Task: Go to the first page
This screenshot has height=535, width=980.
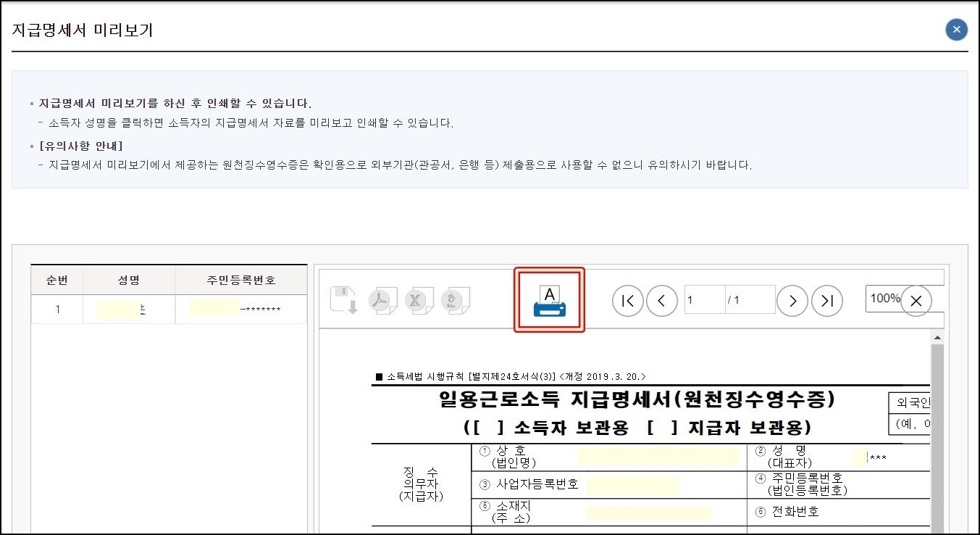Action: [x=628, y=300]
